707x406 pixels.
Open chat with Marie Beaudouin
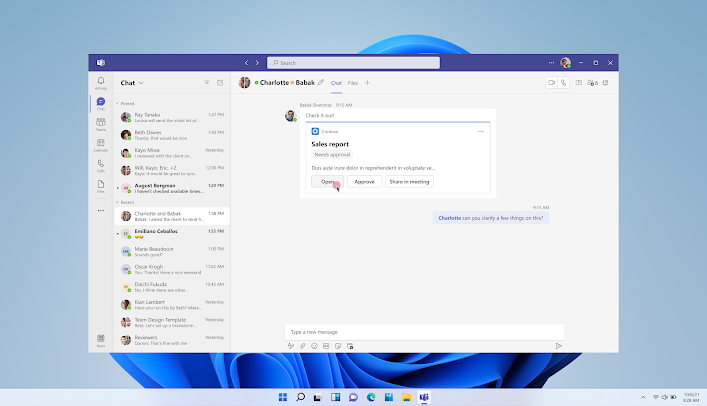coord(172,251)
